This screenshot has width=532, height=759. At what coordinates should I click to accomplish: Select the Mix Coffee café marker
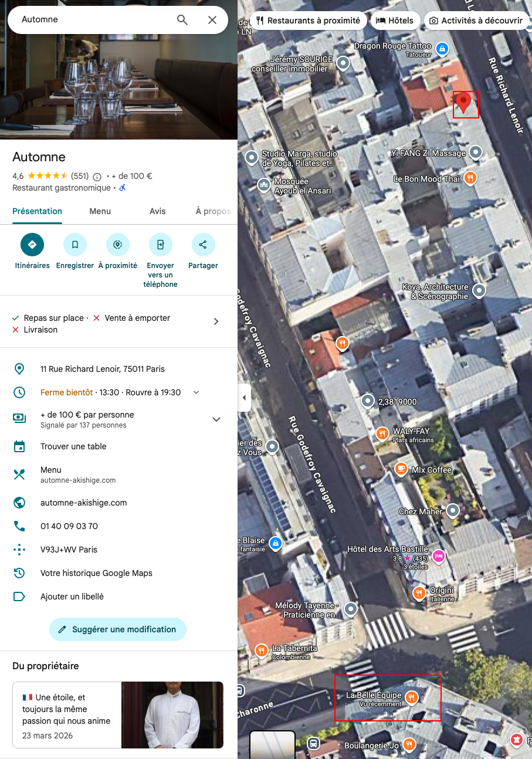[x=401, y=469]
